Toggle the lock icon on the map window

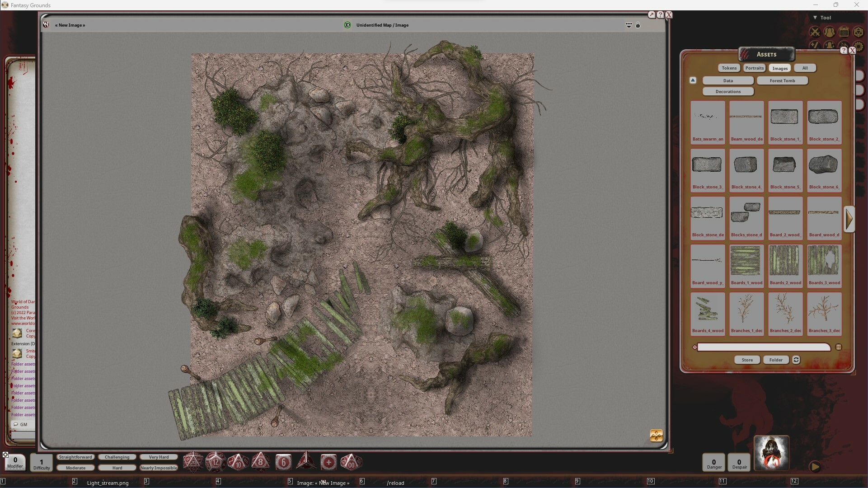(638, 25)
